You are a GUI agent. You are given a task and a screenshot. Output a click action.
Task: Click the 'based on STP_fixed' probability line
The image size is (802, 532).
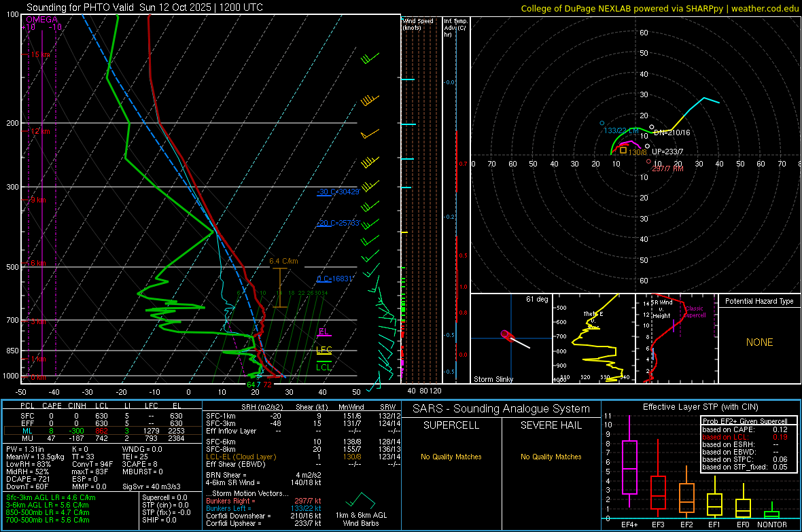tap(745, 467)
